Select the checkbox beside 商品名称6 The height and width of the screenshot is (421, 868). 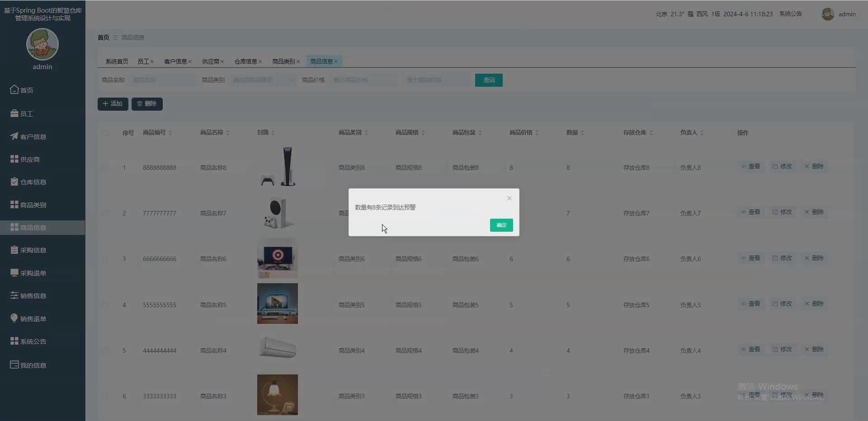pyautogui.click(x=105, y=259)
